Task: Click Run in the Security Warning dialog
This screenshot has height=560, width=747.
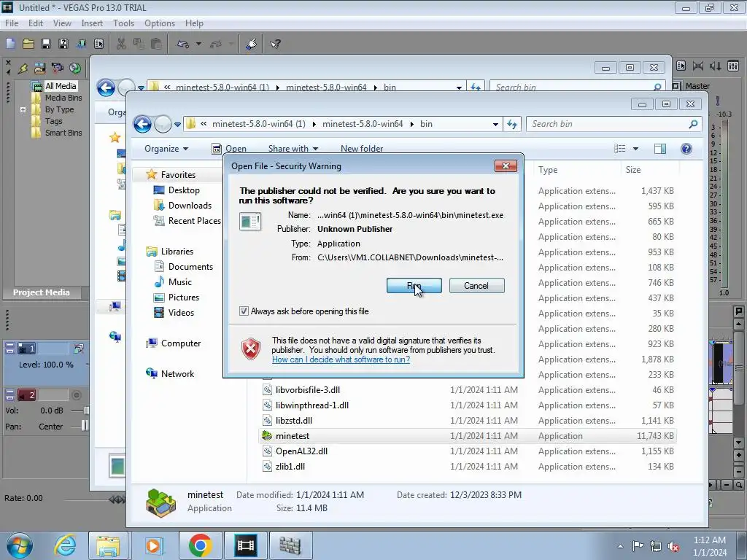Action: [414, 286]
